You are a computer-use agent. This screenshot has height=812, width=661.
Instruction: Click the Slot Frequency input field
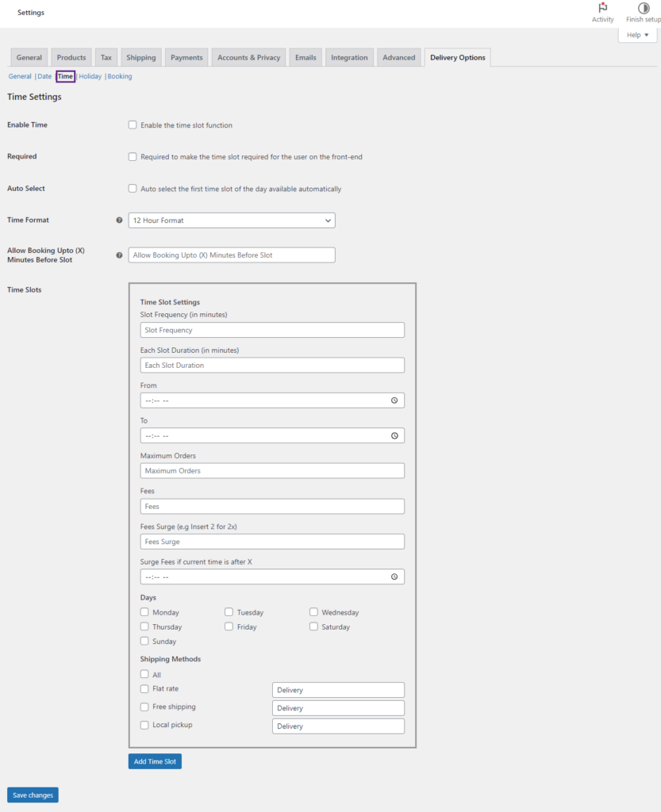point(272,330)
